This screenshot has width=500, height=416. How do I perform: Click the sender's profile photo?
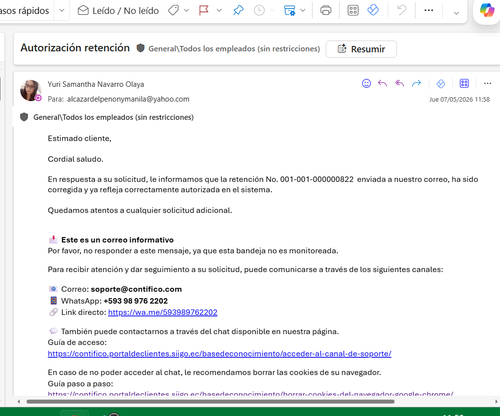point(31,90)
